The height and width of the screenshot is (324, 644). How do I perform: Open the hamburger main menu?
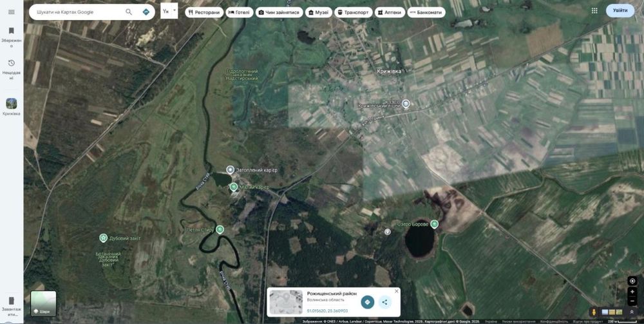click(12, 12)
